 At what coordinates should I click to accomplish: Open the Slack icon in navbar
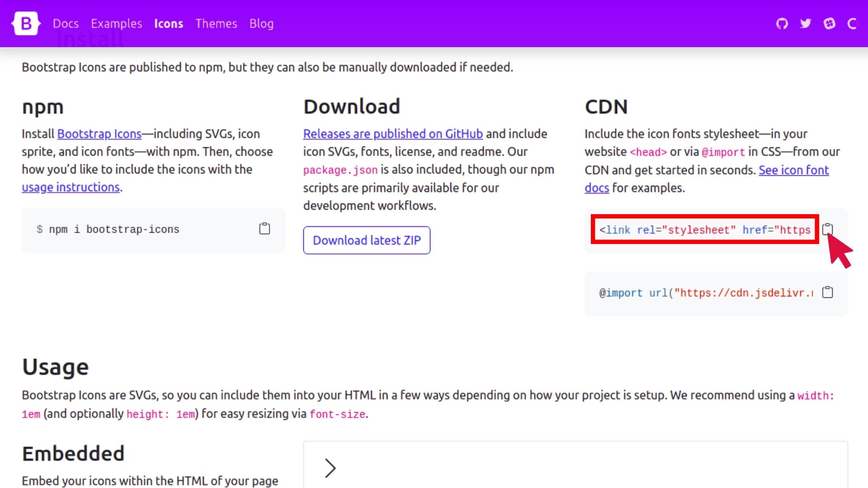[x=830, y=23]
